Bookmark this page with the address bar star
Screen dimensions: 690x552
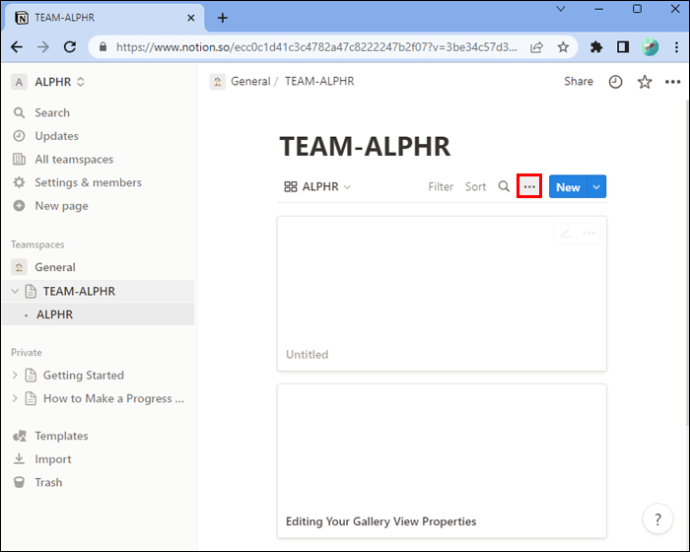[563, 47]
